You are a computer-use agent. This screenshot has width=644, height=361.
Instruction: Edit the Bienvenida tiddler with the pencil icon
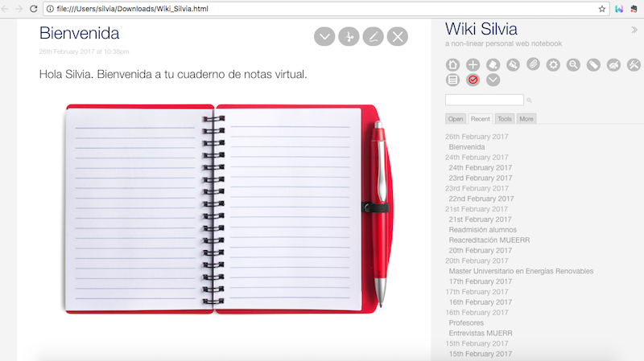point(373,36)
